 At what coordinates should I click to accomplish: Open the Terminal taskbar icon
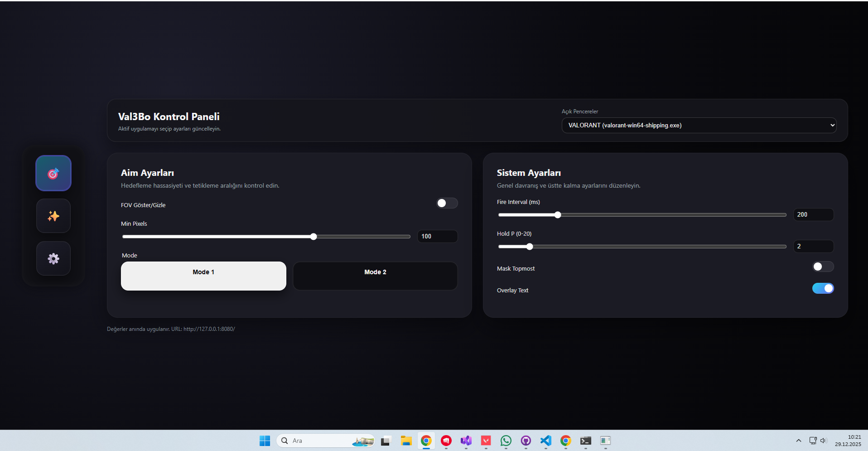(x=586, y=441)
